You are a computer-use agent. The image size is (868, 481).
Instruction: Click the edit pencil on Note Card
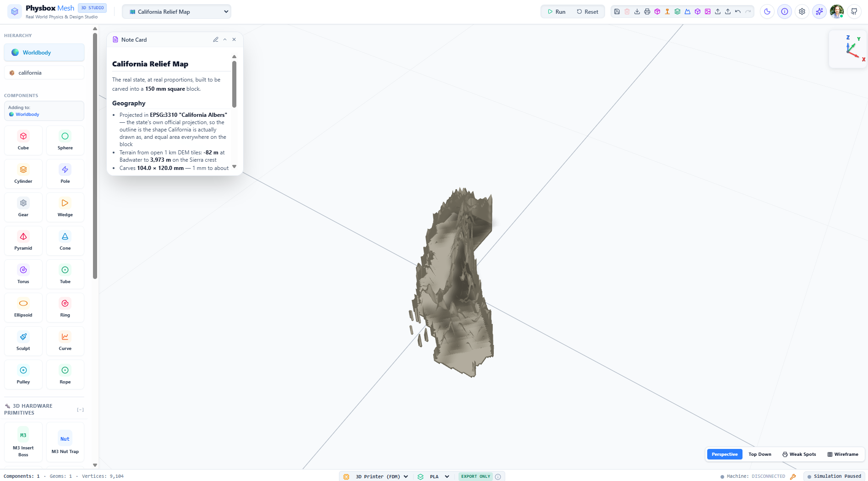pyautogui.click(x=216, y=39)
